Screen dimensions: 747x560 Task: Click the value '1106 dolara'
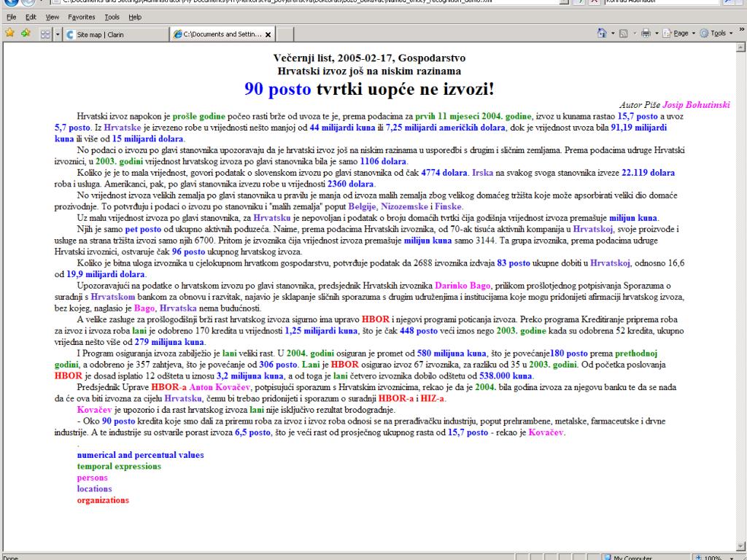pyautogui.click(x=383, y=161)
